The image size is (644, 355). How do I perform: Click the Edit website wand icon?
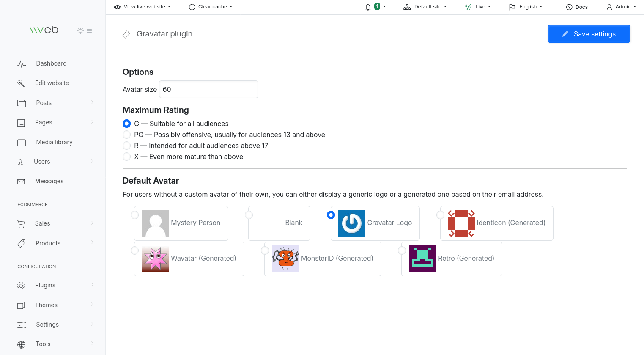tap(21, 83)
